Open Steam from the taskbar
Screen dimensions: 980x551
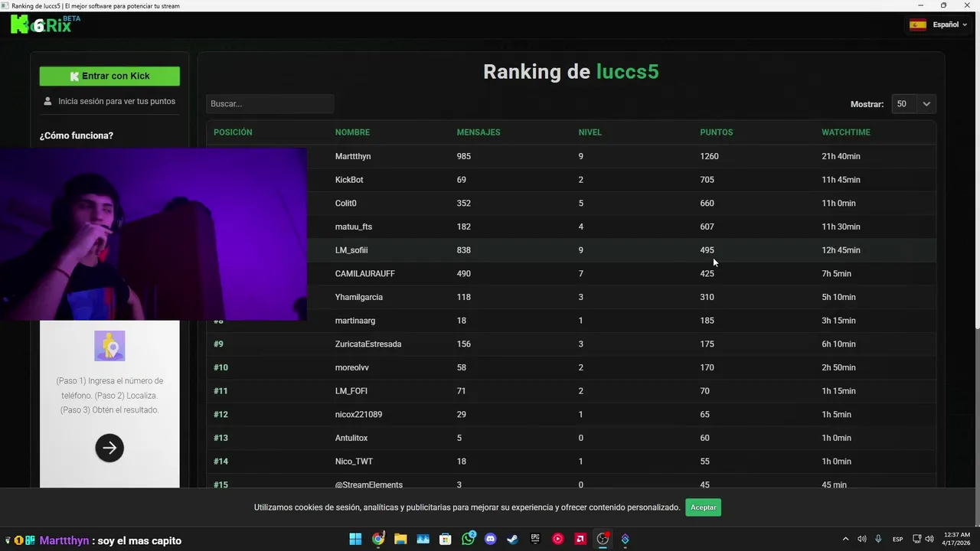coord(513,540)
